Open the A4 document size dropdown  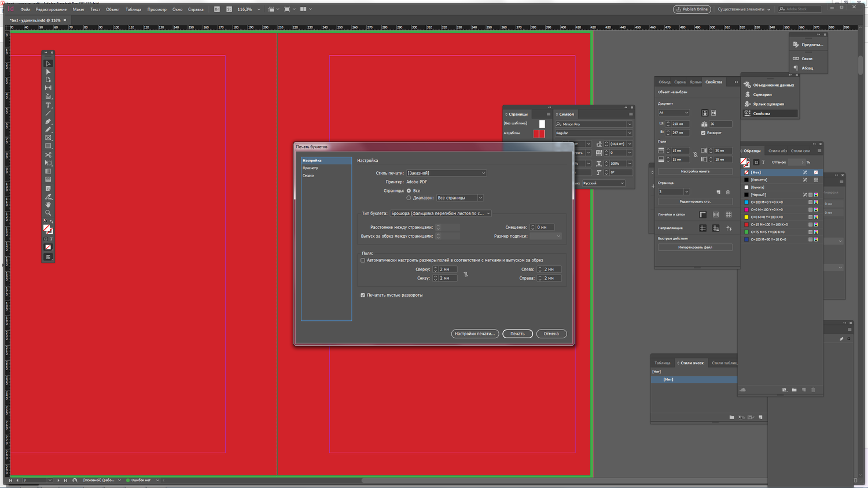tap(674, 113)
